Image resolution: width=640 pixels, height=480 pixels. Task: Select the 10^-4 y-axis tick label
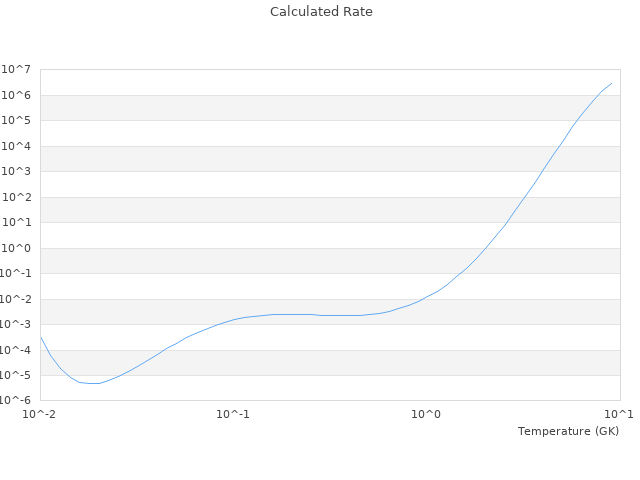(16, 350)
